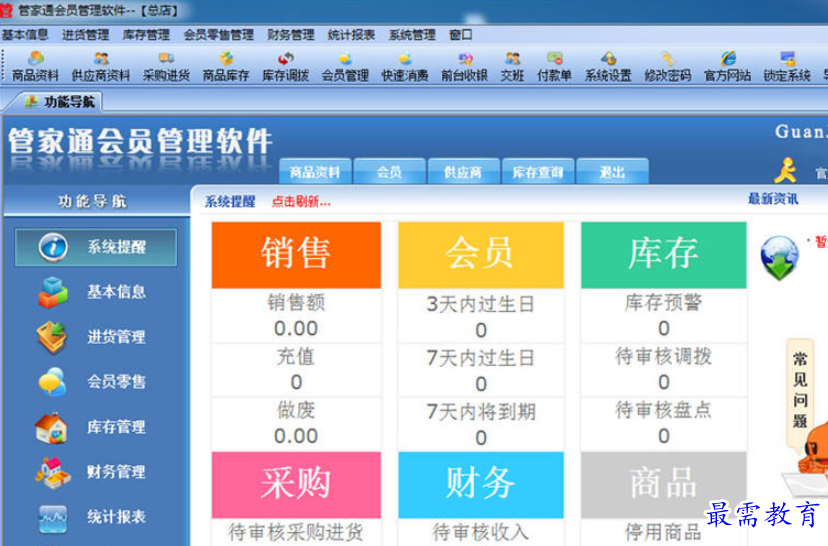Click the green 库存 tile

664,255
